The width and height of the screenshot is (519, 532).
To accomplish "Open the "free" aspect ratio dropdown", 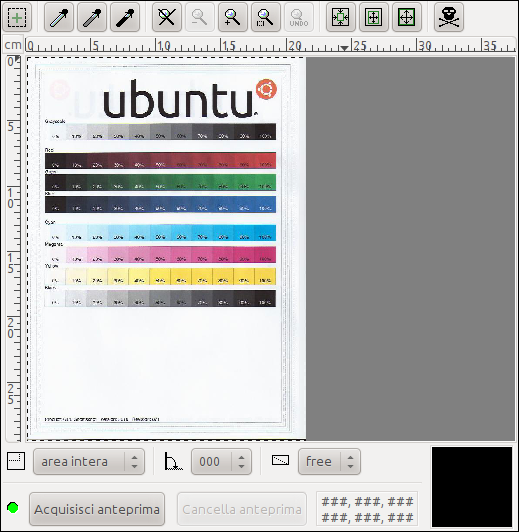I will pos(329,461).
